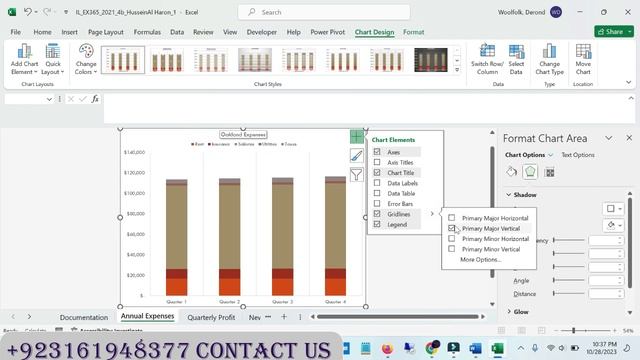Switch to Format ribbon tab

click(413, 32)
